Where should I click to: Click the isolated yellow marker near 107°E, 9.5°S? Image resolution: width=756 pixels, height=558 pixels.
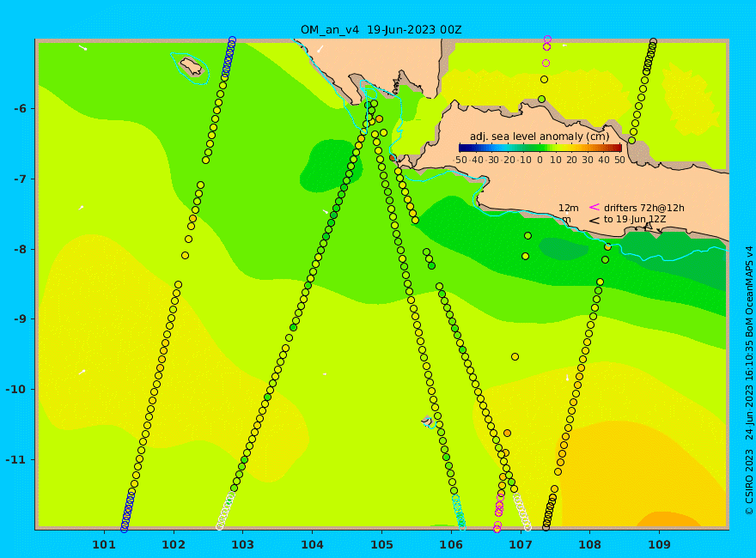515,356
